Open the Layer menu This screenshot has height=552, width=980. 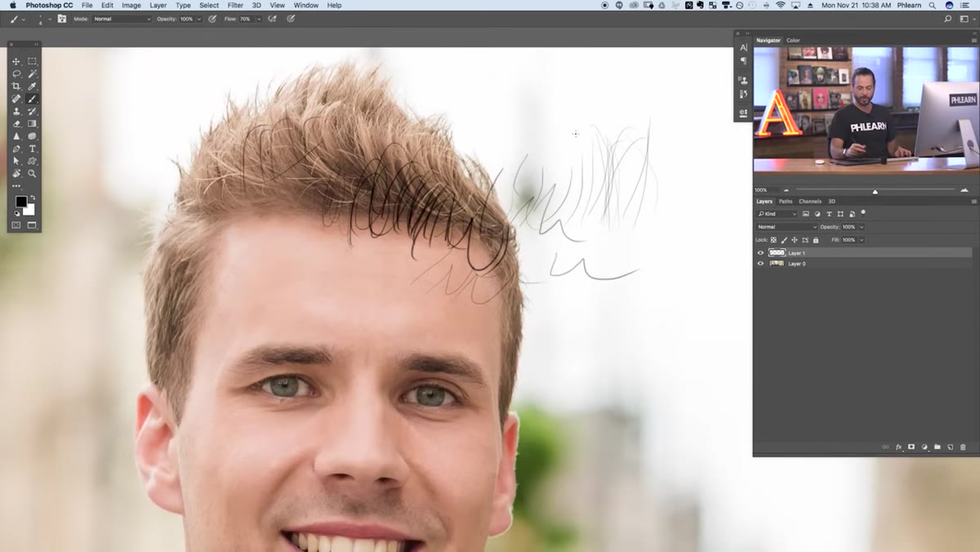[x=158, y=5]
